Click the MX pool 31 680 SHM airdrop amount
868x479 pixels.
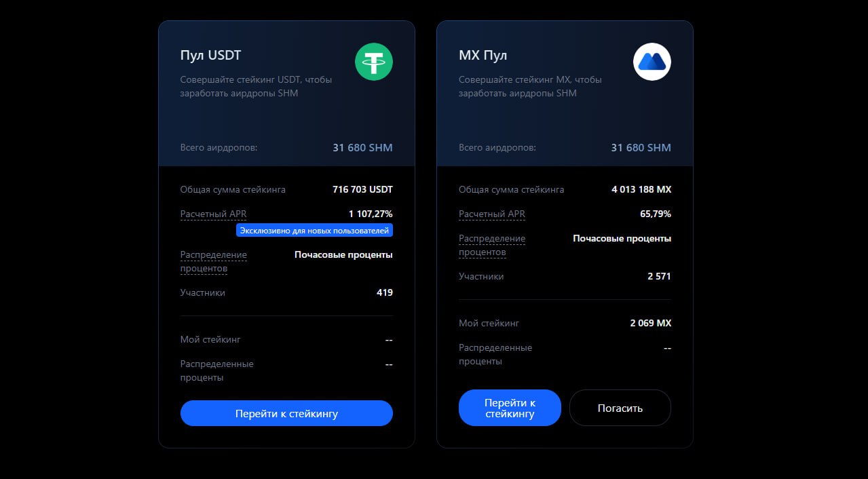coord(641,147)
